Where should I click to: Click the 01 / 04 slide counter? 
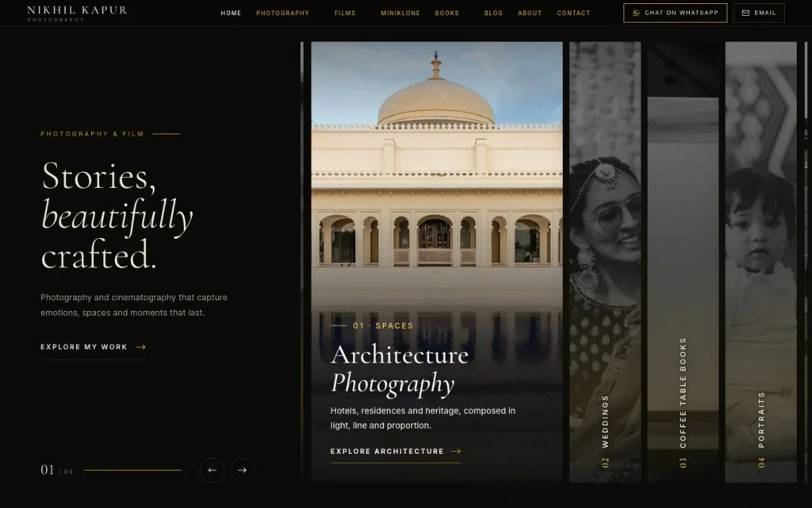click(x=56, y=470)
